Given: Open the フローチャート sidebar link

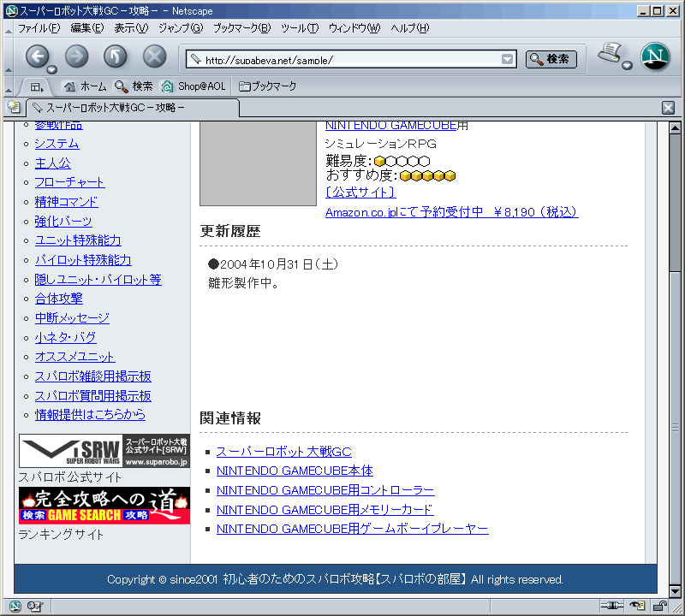Looking at the screenshot, I should pos(70,182).
